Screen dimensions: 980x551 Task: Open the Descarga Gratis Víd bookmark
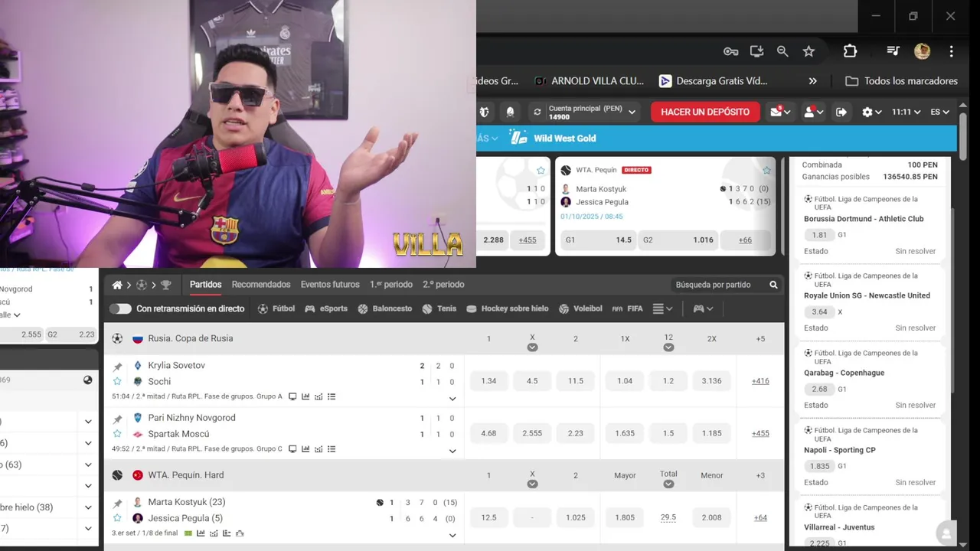point(713,81)
